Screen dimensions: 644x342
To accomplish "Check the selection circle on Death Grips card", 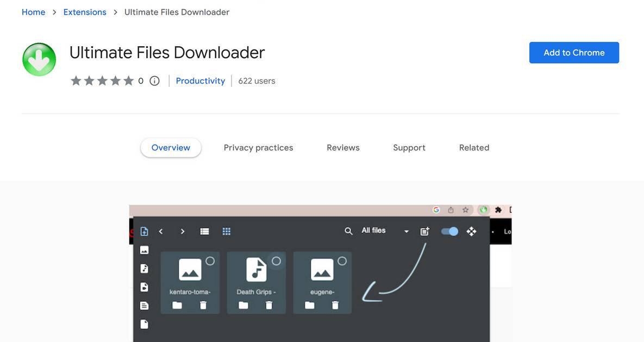I will [x=277, y=261].
